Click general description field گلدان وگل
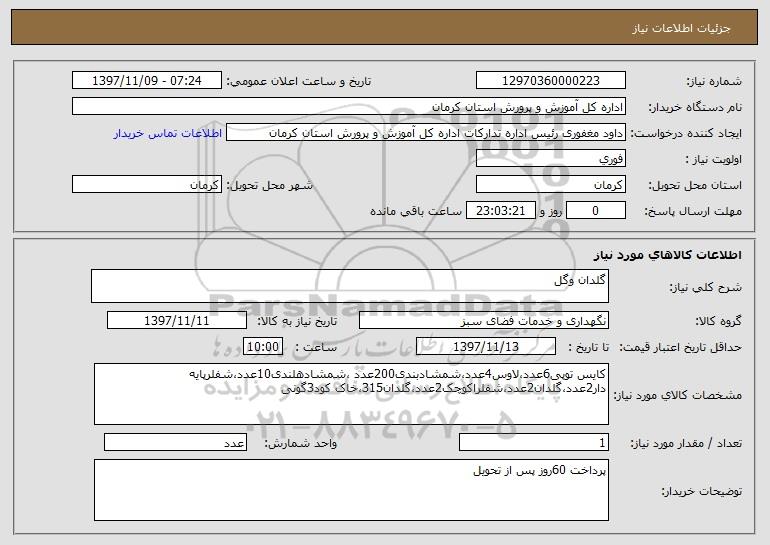Screen dimensions: 770x545 tap(350, 286)
